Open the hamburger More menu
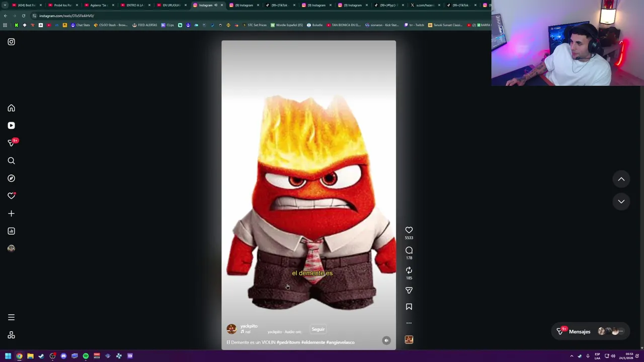Image resolution: width=644 pixels, height=362 pixels. 11,317
